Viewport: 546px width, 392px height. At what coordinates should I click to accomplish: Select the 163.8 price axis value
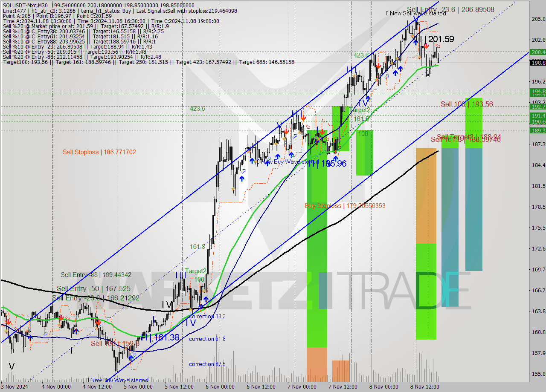538,311
